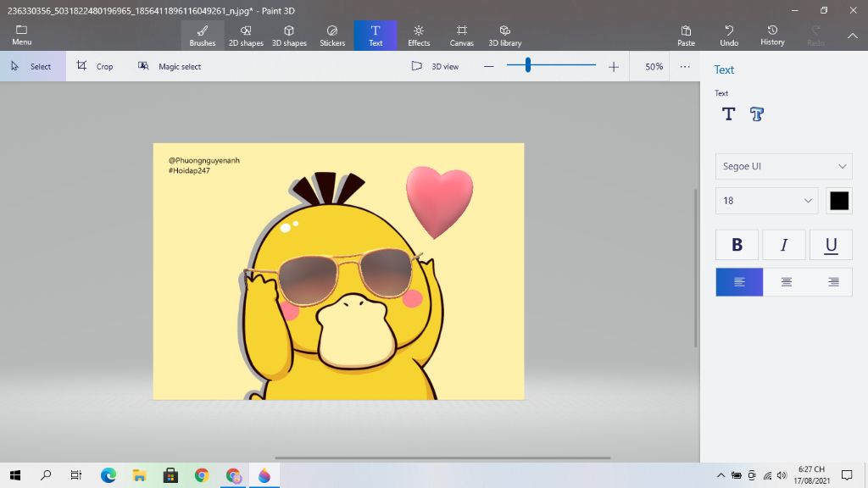Open the three-dots more options menu
Viewport: 868px width, 488px height.
point(685,66)
